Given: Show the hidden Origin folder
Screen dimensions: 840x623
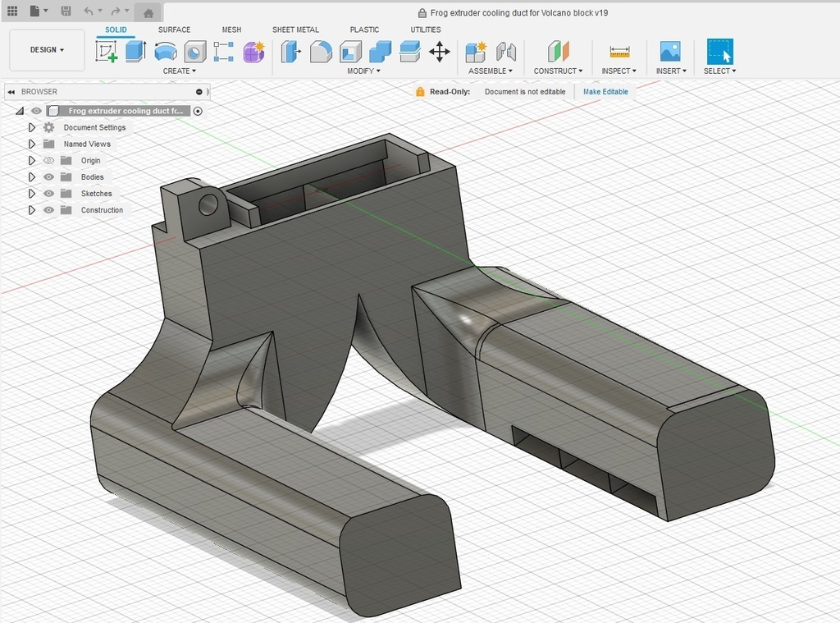Looking at the screenshot, I should (48, 161).
